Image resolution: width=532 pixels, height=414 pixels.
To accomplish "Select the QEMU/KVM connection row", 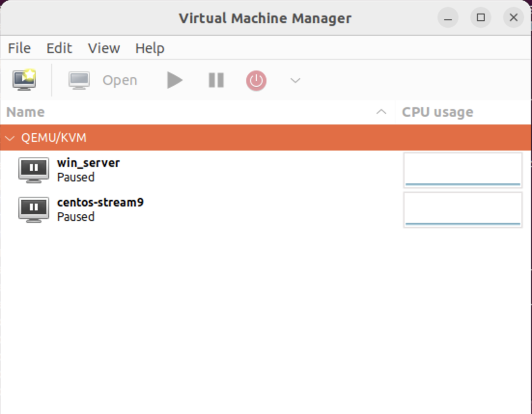I will pyautogui.click(x=266, y=138).
